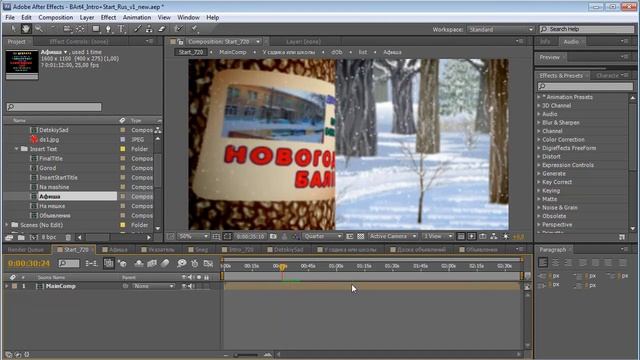The width and height of the screenshot is (640, 360).
Task: Click the composition flowchart icon in viewer
Action: [494, 236]
